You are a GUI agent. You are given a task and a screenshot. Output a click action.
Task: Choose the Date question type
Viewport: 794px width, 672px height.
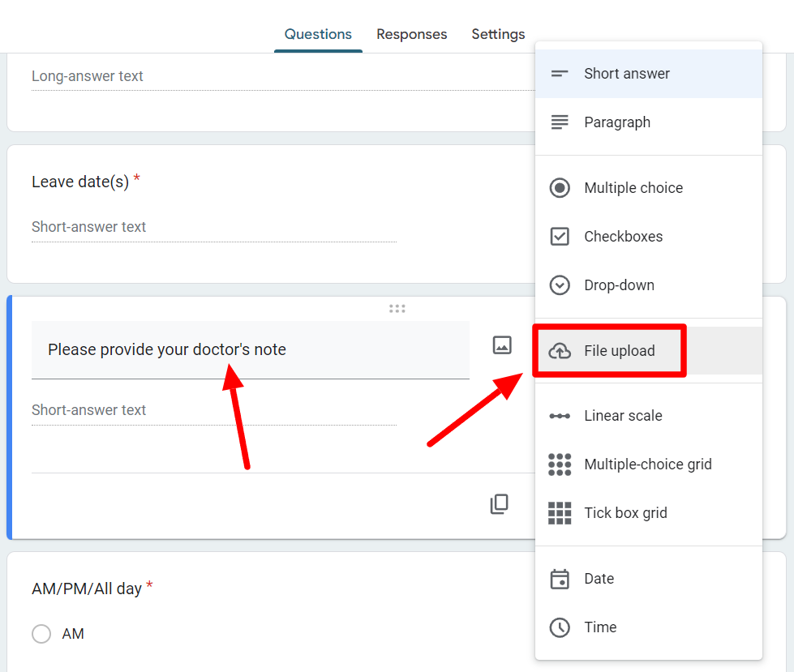[x=649, y=579]
